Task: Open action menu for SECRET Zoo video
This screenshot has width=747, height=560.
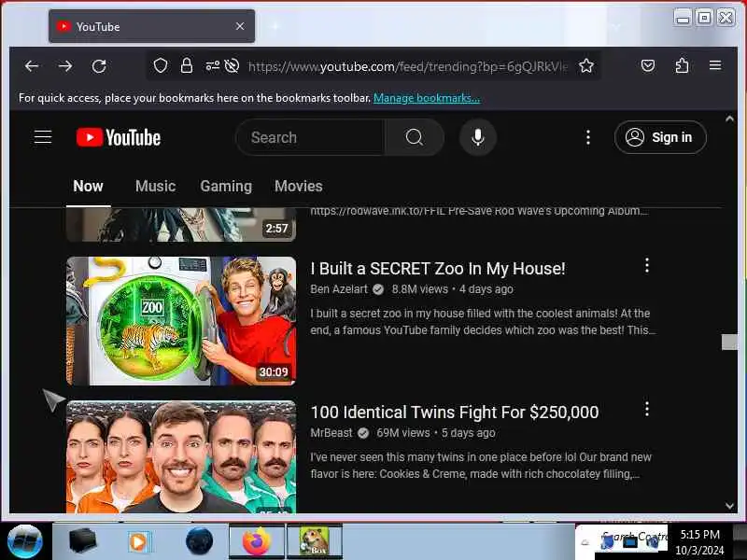Action: [646, 265]
